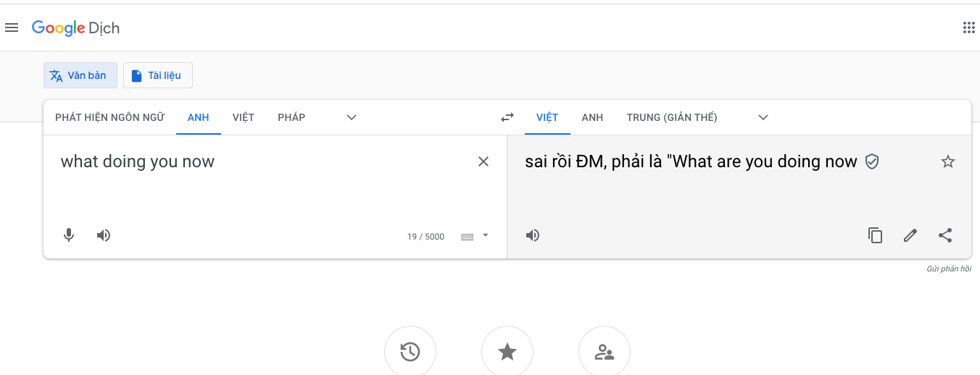Save translation with the star toggle

pos(947,161)
